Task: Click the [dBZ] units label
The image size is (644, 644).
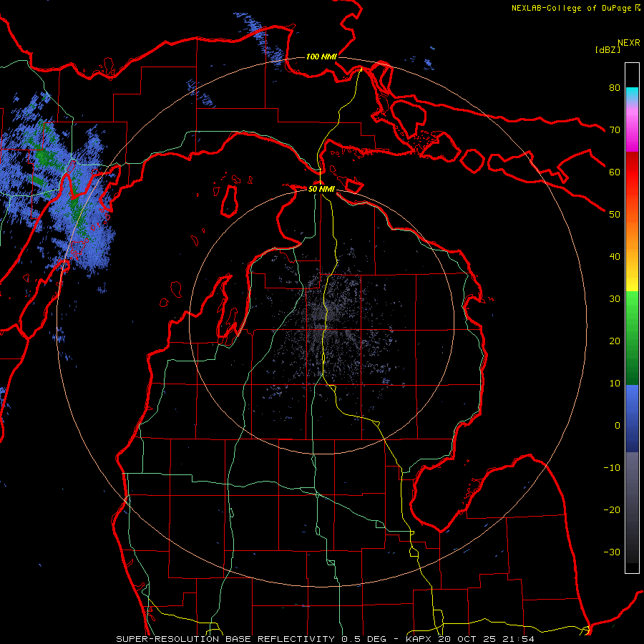Action: (608, 50)
